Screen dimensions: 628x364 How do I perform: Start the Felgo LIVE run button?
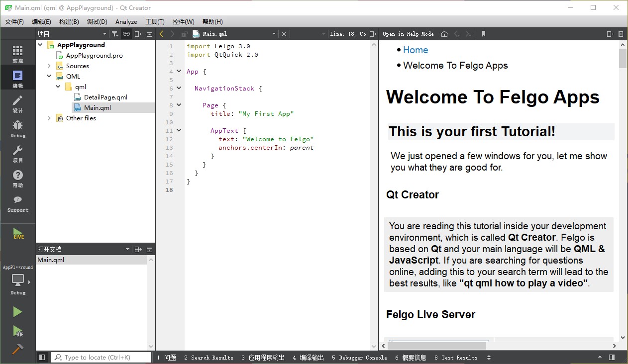18,233
